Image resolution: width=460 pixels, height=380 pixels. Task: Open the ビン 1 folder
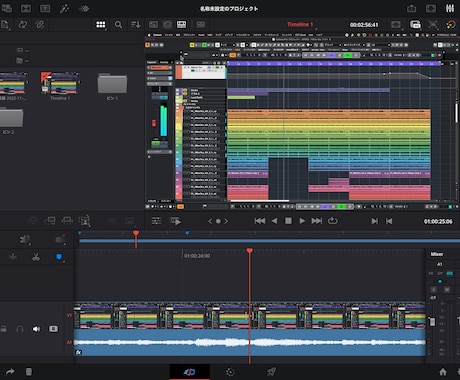click(x=112, y=83)
